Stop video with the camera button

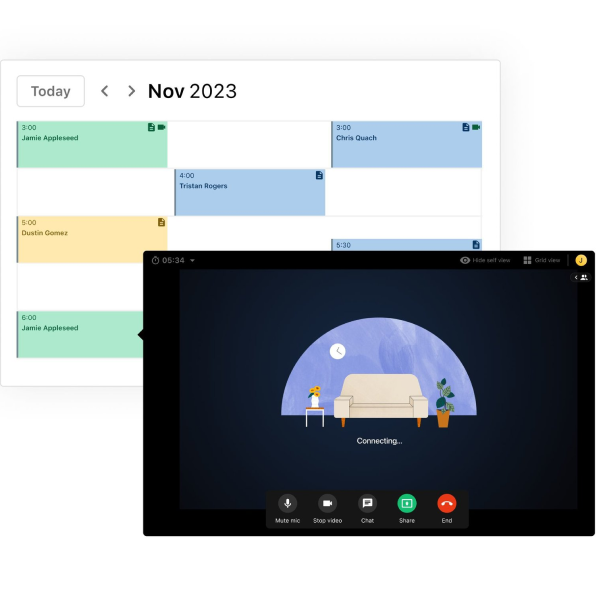point(327,504)
